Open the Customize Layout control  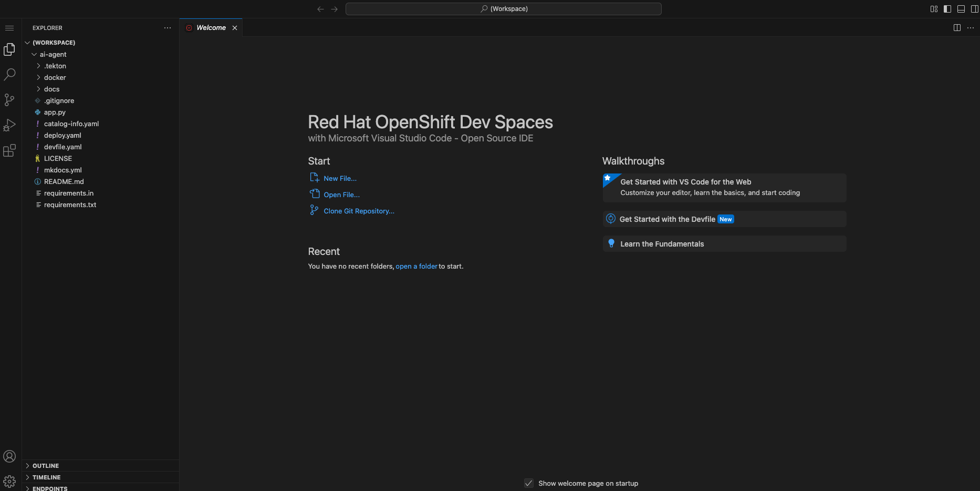coord(934,9)
